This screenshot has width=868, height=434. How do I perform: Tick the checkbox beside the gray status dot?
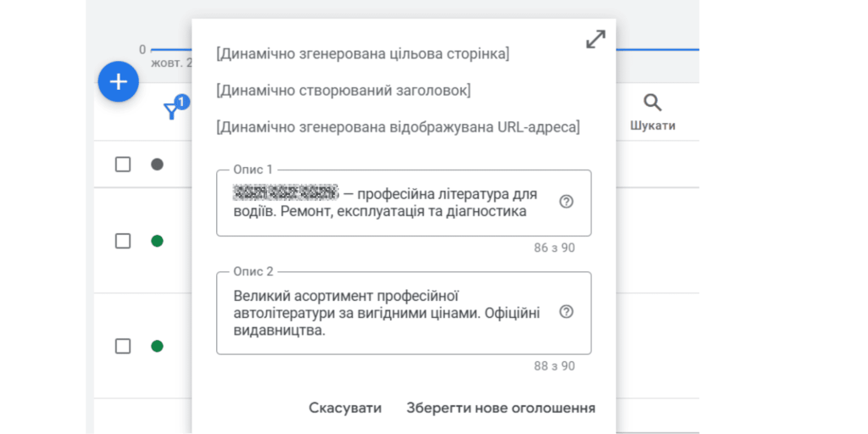tap(123, 164)
